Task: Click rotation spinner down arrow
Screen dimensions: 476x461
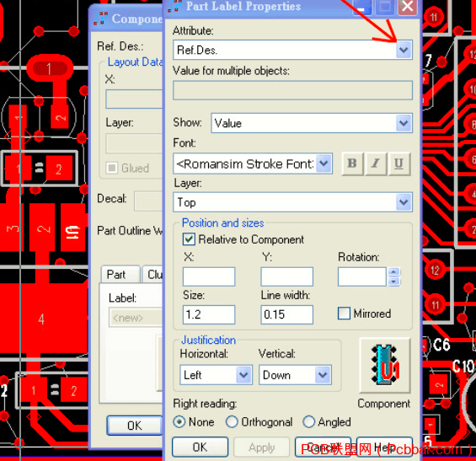Action: tap(393, 281)
